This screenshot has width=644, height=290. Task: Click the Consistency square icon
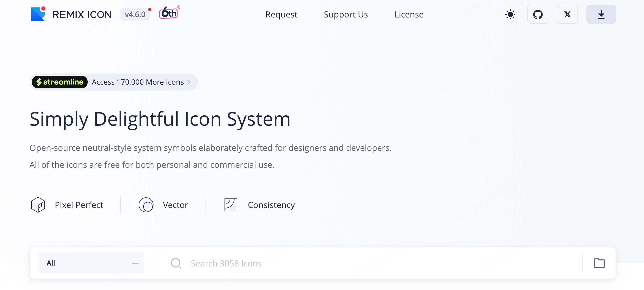[x=231, y=205]
